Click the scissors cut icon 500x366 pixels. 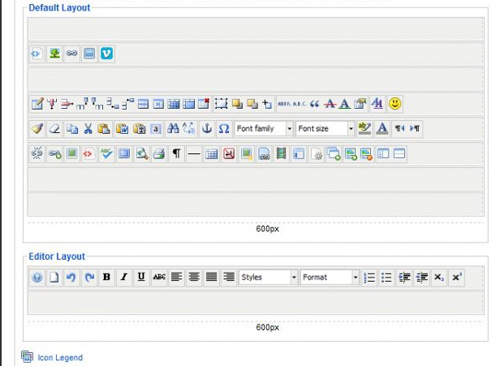(x=88, y=128)
